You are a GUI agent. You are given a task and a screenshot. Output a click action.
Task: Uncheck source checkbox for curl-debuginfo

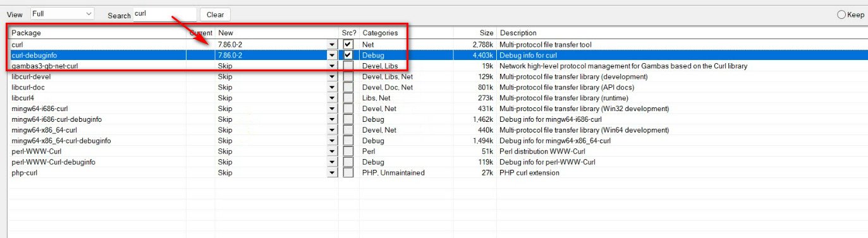coord(348,56)
